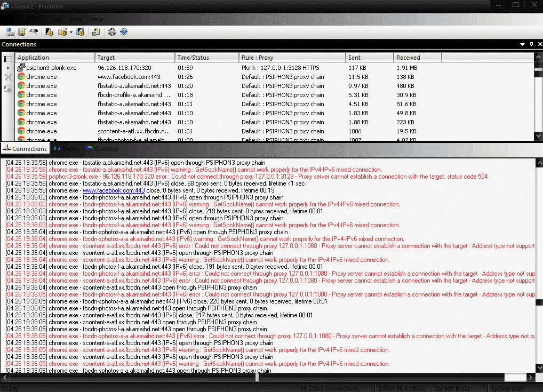Click the status code 504 error log line
This screenshot has height=392, width=543.
pyautogui.click(x=246, y=177)
